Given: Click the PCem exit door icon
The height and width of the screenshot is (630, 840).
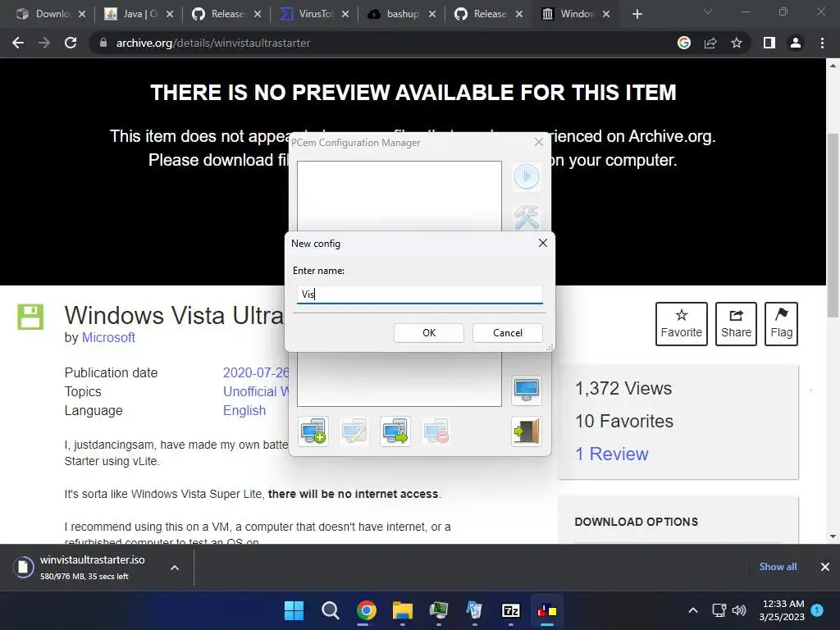Looking at the screenshot, I should [x=526, y=431].
